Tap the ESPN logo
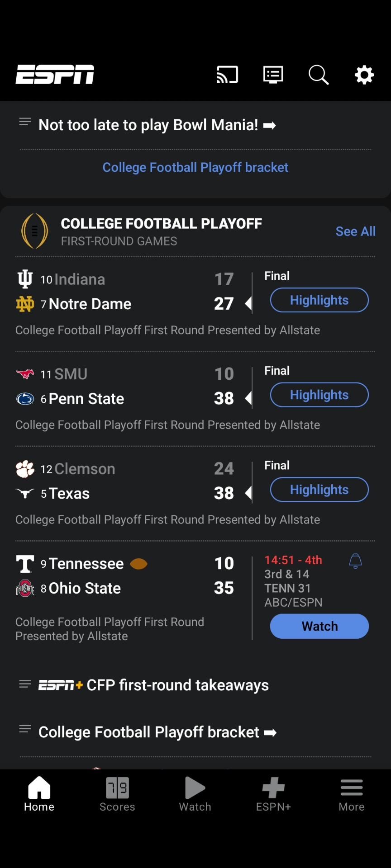This screenshot has width=391, height=868. [x=55, y=75]
